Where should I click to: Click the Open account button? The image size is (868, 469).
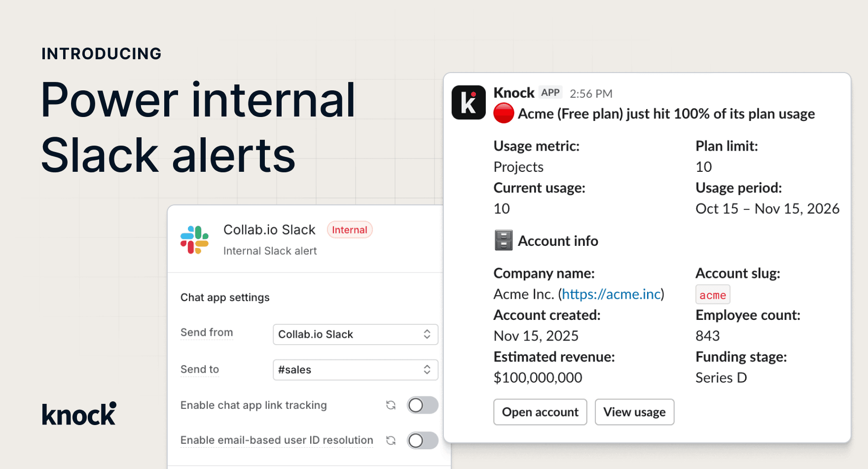[540, 412]
